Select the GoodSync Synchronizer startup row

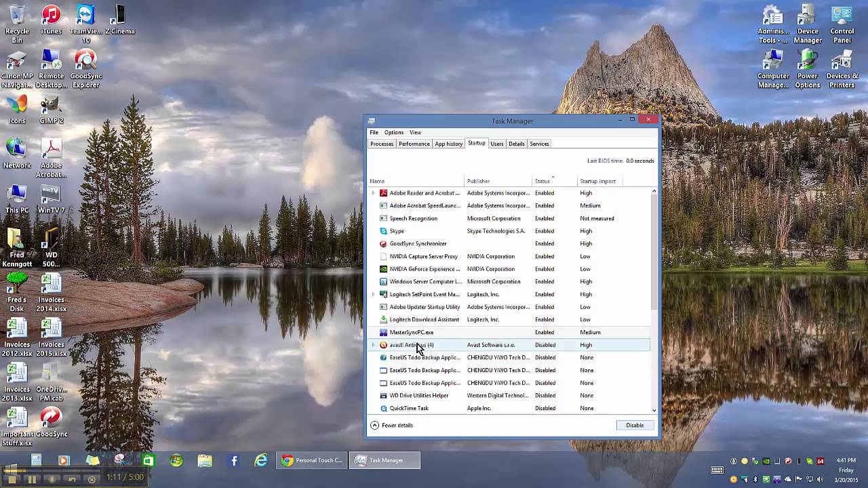coord(509,244)
